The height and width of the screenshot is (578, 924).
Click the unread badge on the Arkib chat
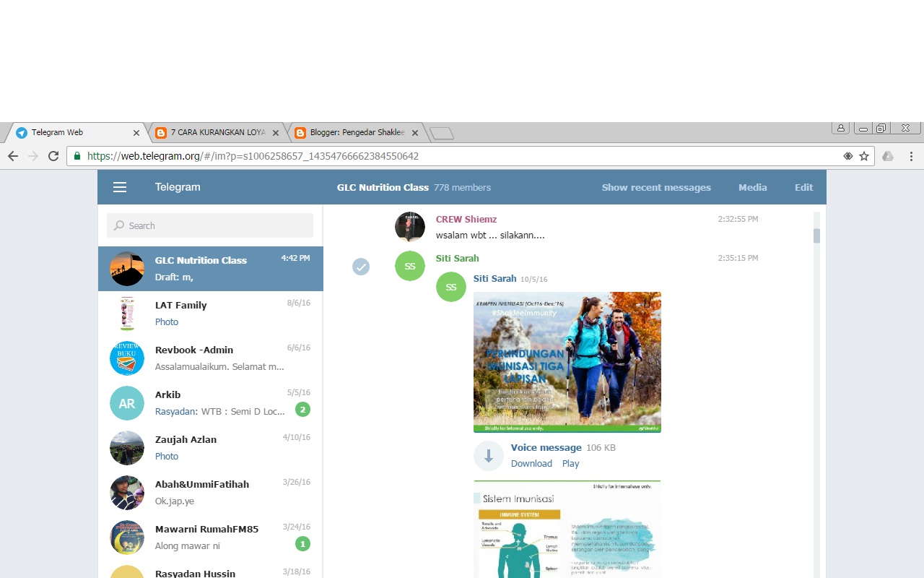(x=303, y=410)
